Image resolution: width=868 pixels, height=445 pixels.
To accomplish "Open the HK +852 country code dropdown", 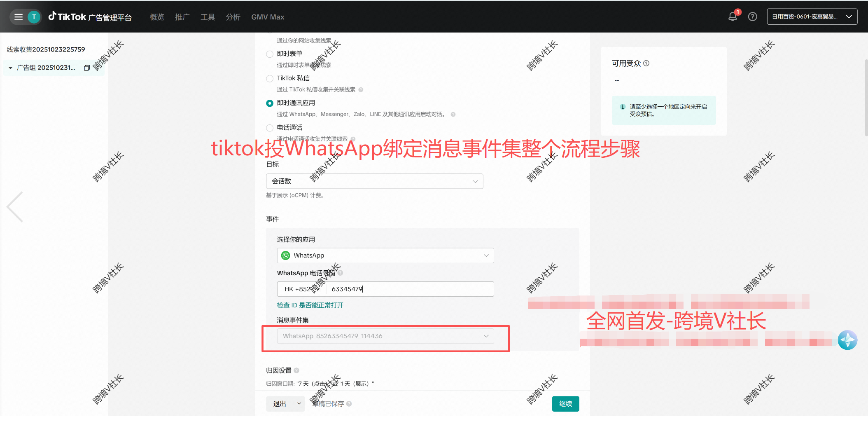I will coord(301,289).
